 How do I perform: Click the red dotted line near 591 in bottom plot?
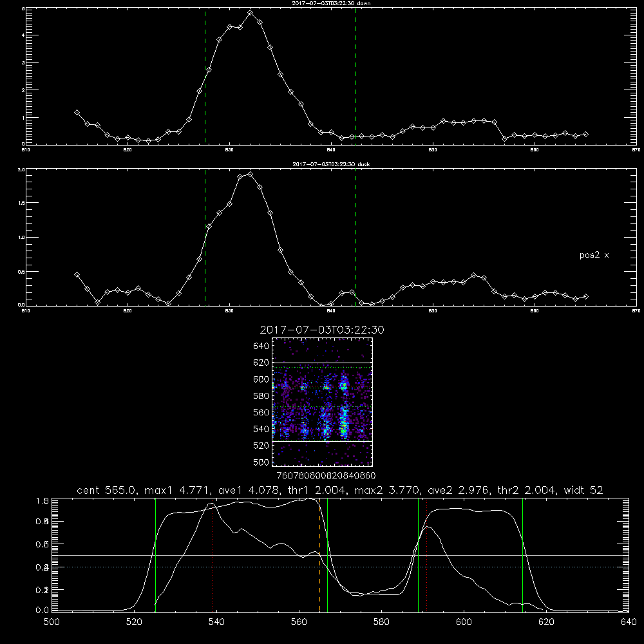tap(427, 554)
